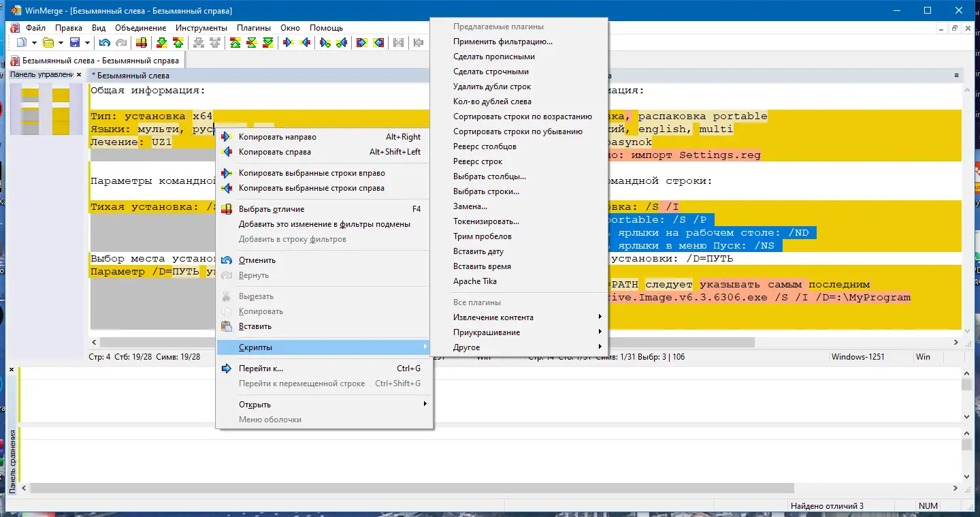Open the Правка menu
Viewport: 980px width, 517px height.
pyautogui.click(x=69, y=28)
